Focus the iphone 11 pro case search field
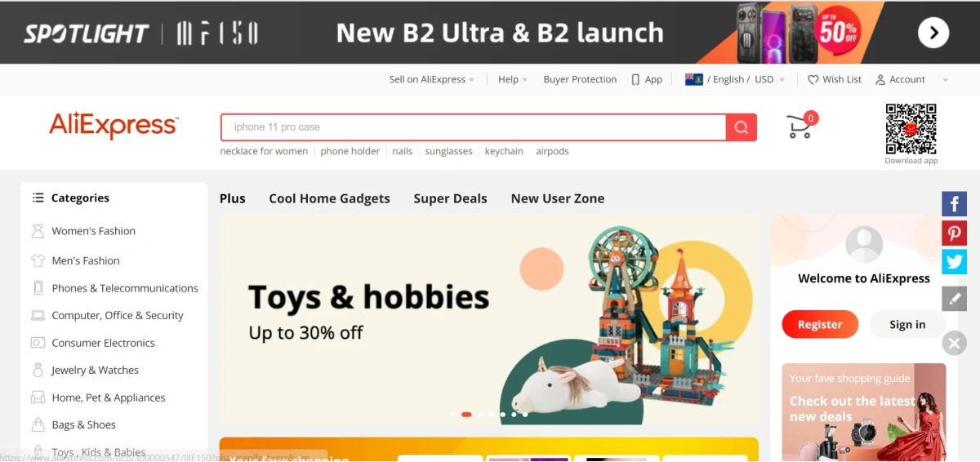 473,127
